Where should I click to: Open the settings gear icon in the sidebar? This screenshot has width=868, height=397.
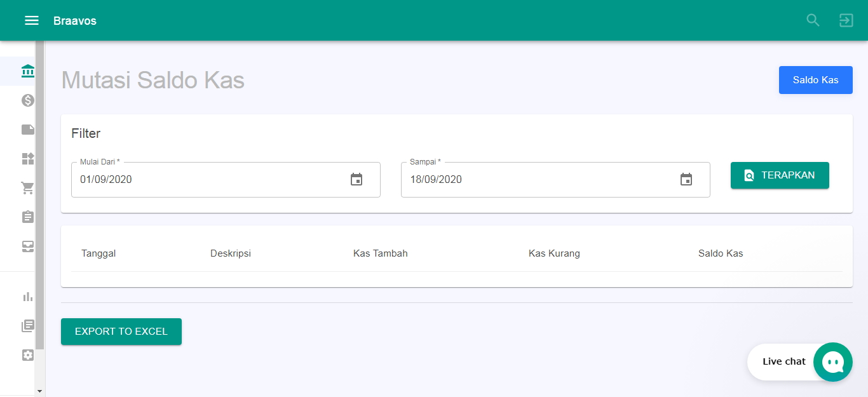pyautogui.click(x=27, y=354)
